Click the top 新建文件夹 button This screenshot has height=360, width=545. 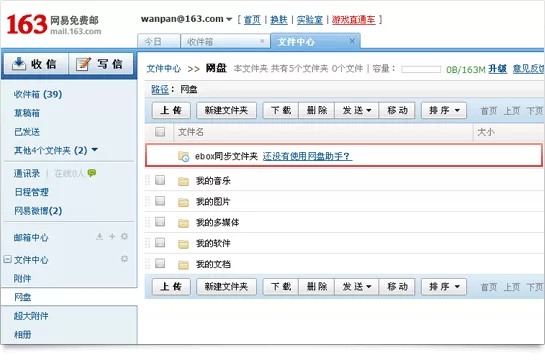226,111
